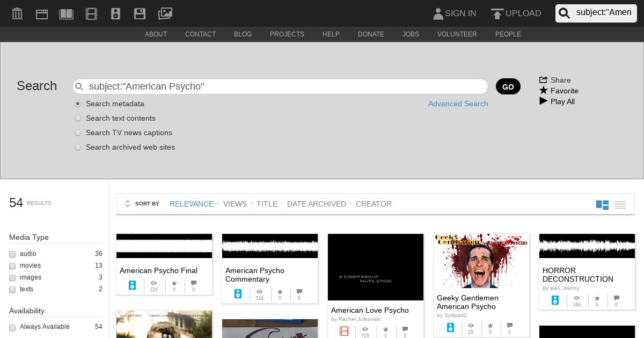This screenshot has width=644, height=338.
Task: Open the Video film-strip icon in top bar
Action: [91, 13]
